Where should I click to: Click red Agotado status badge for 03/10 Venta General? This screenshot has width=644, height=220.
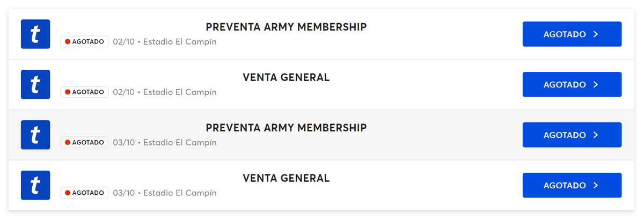click(x=84, y=193)
